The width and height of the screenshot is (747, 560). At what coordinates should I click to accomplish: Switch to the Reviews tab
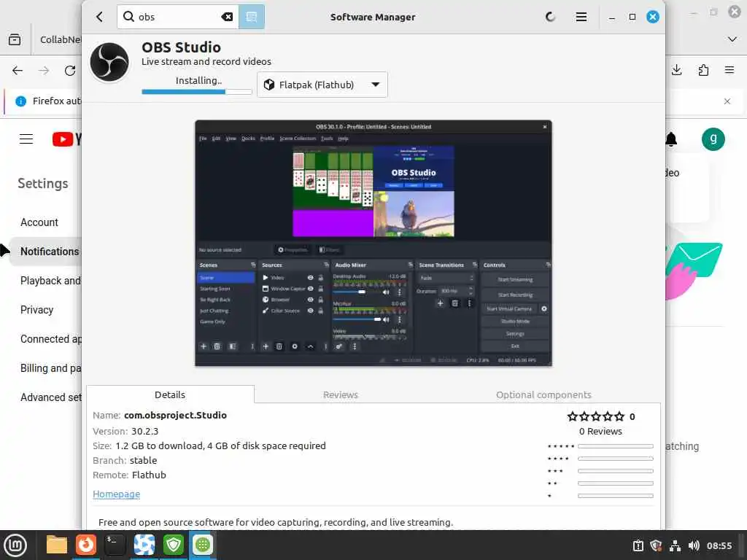[340, 394]
